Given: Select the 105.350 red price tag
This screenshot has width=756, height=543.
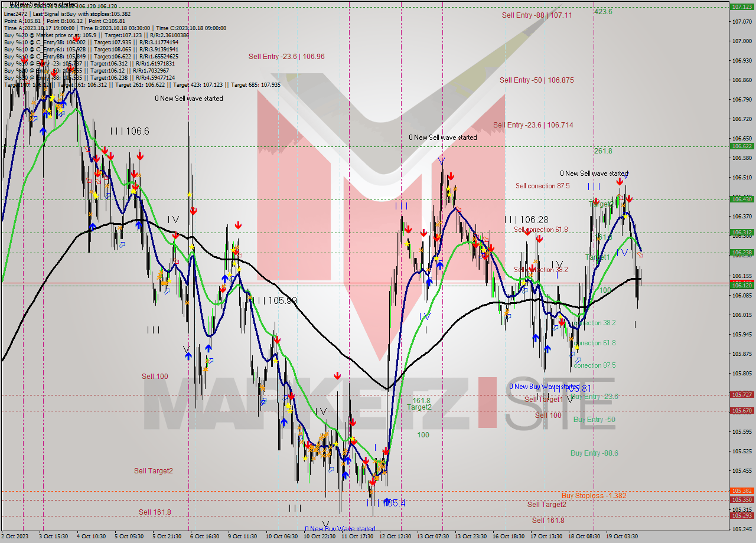Looking at the screenshot, I should coord(742,499).
